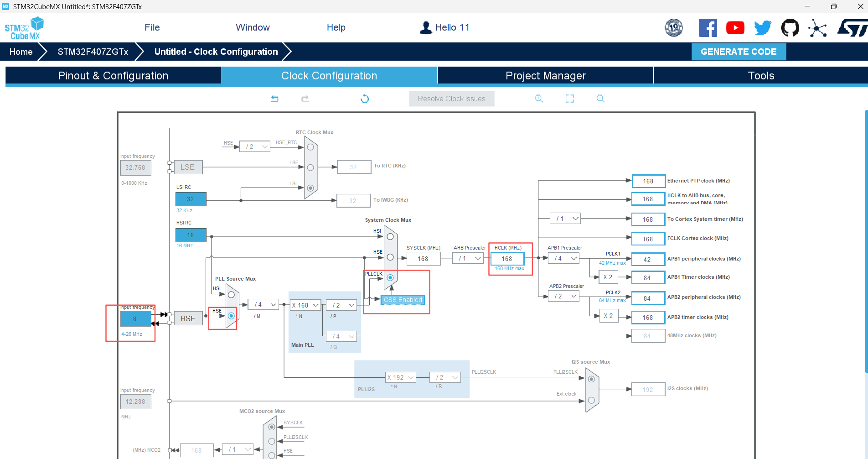This screenshot has height=459, width=868.
Task: Click the HSE input frequency field
Action: 135,319
